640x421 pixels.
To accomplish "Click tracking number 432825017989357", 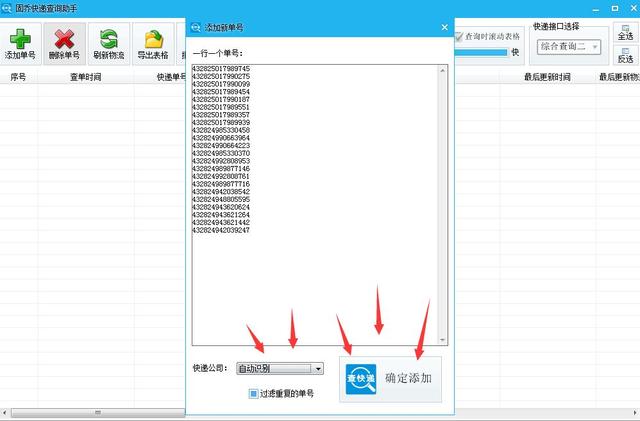I will 221,115.
